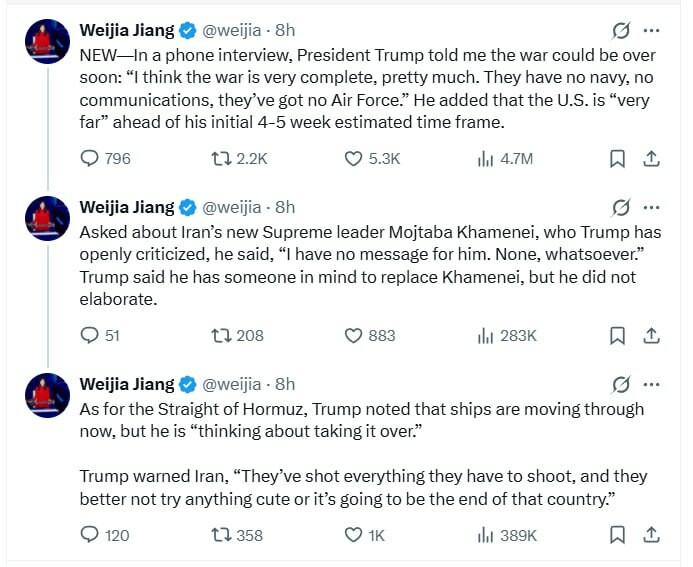Bookmark the Straight of Hormuz tweet

click(617, 535)
